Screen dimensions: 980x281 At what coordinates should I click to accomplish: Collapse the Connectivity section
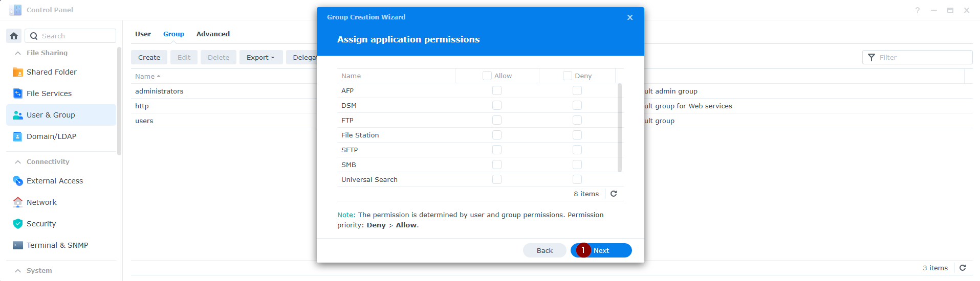(18, 161)
